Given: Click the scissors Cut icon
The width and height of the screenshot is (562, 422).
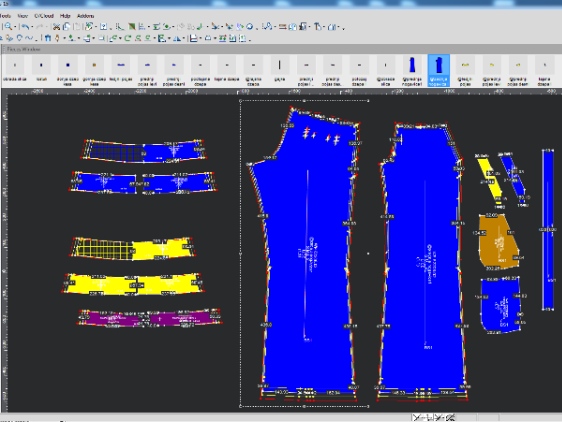Looking at the screenshot, I should [56, 27].
